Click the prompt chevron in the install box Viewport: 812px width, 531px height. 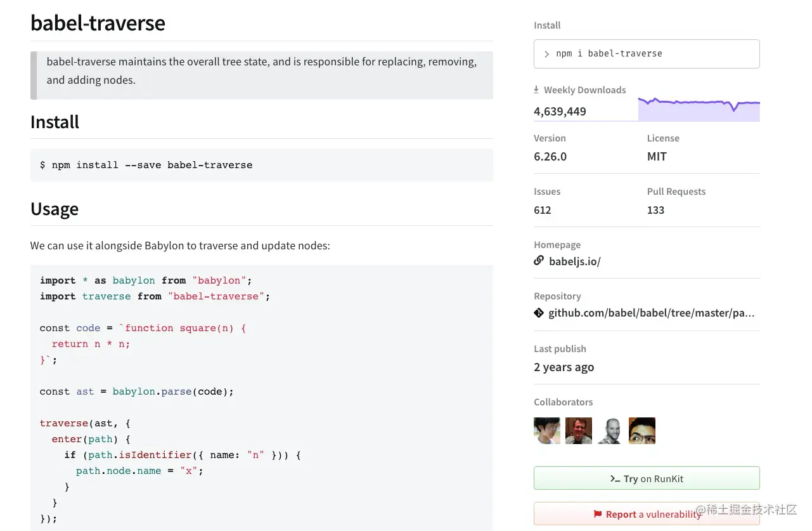point(547,54)
